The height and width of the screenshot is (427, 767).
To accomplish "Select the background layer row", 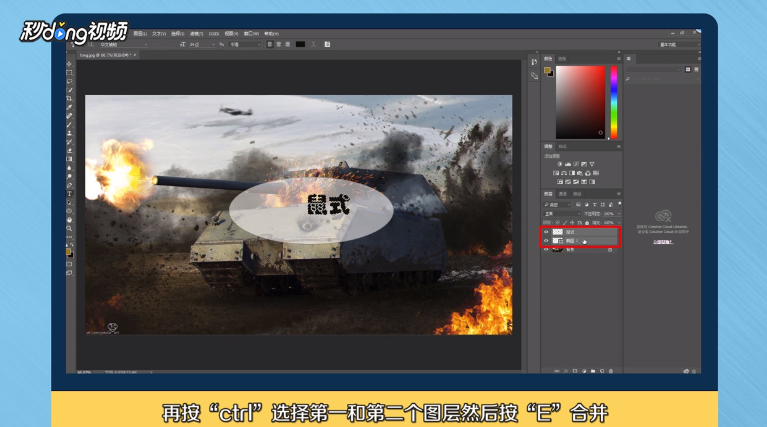I will pyautogui.click(x=580, y=249).
